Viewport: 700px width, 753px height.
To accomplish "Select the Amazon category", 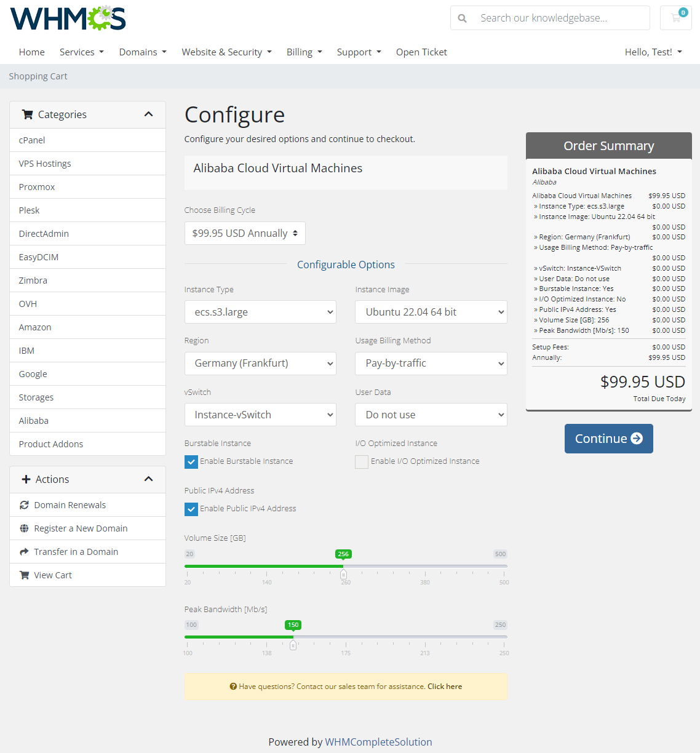I will click(88, 327).
